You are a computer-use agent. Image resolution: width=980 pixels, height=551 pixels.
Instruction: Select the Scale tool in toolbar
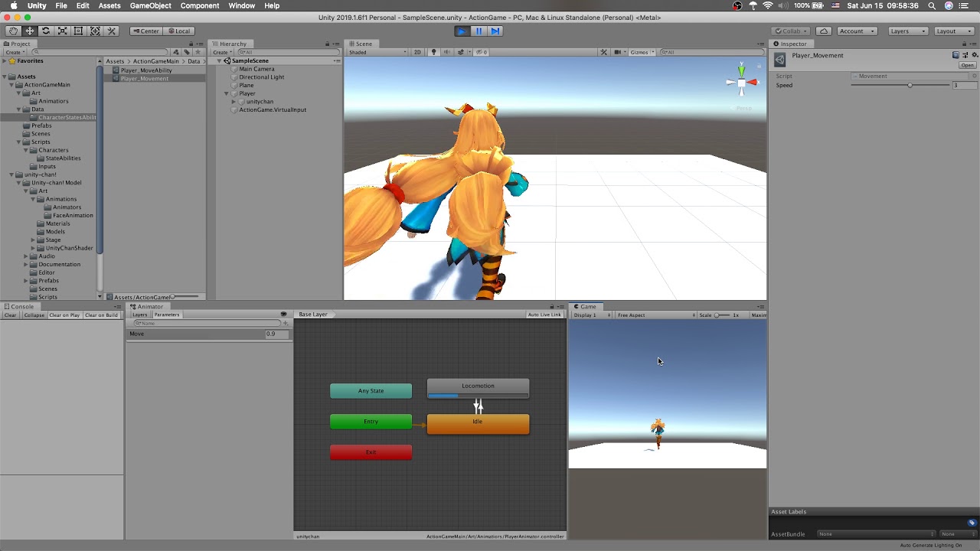click(62, 31)
